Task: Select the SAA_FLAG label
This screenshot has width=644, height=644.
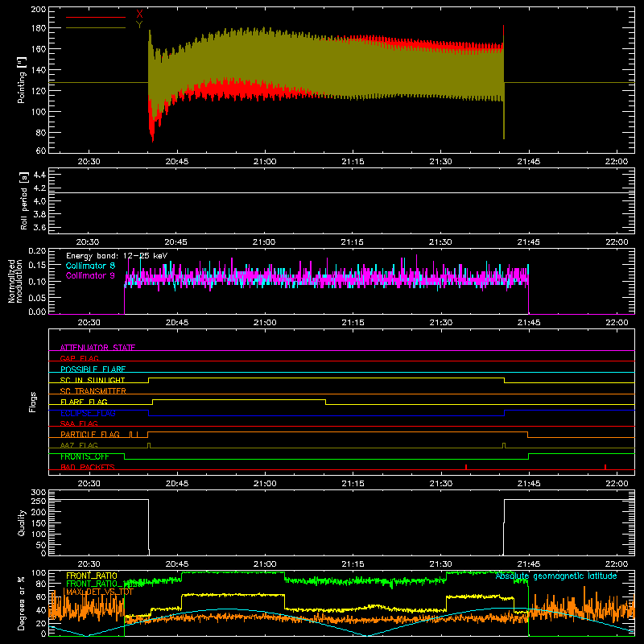Action: [x=79, y=423]
